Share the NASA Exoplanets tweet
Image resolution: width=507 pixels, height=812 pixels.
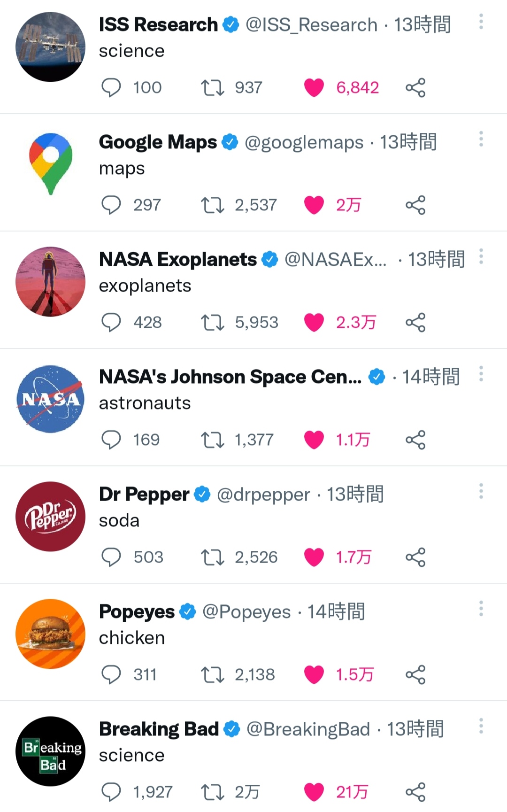point(415,323)
